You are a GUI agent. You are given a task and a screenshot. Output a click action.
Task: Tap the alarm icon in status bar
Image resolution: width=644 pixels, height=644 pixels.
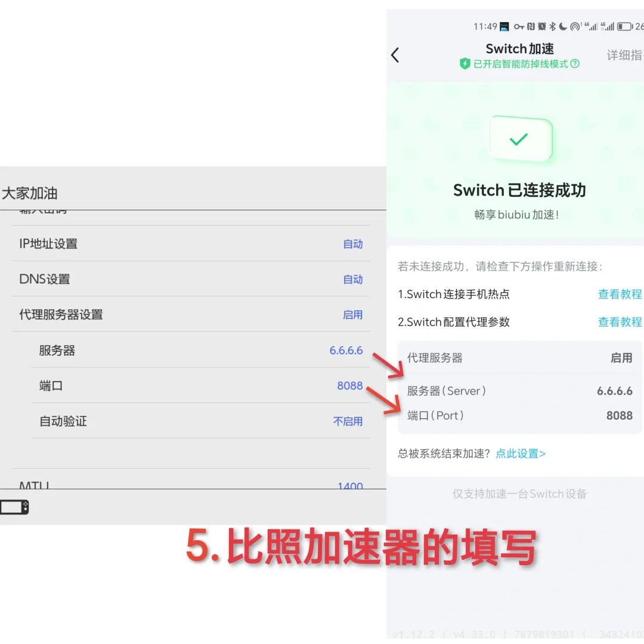coord(541,27)
